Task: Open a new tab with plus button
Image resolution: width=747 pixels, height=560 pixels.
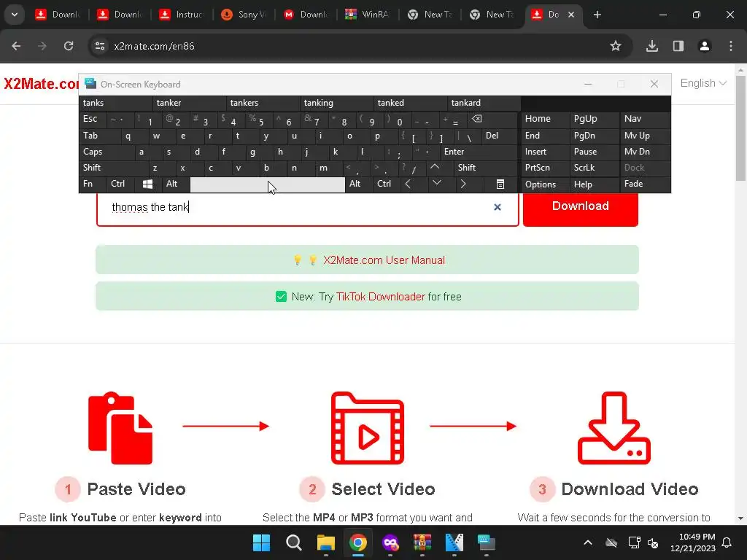Action: pyautogui.click(x=597, y=15)
